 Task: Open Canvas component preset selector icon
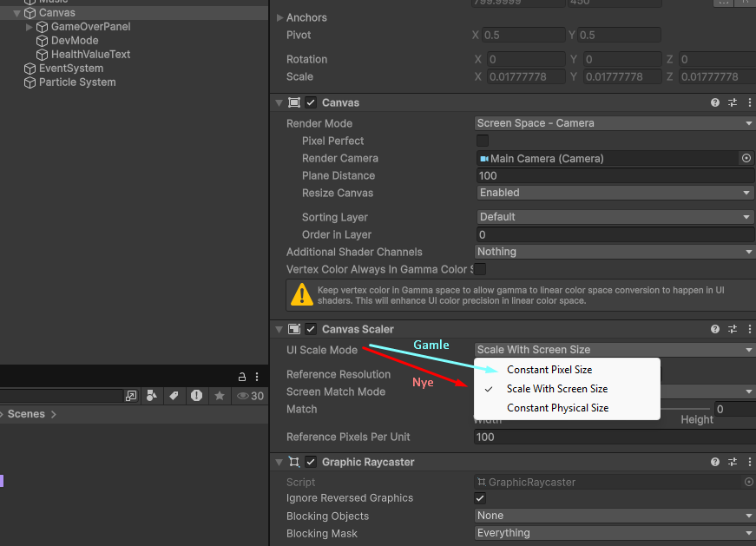point(733,102)
